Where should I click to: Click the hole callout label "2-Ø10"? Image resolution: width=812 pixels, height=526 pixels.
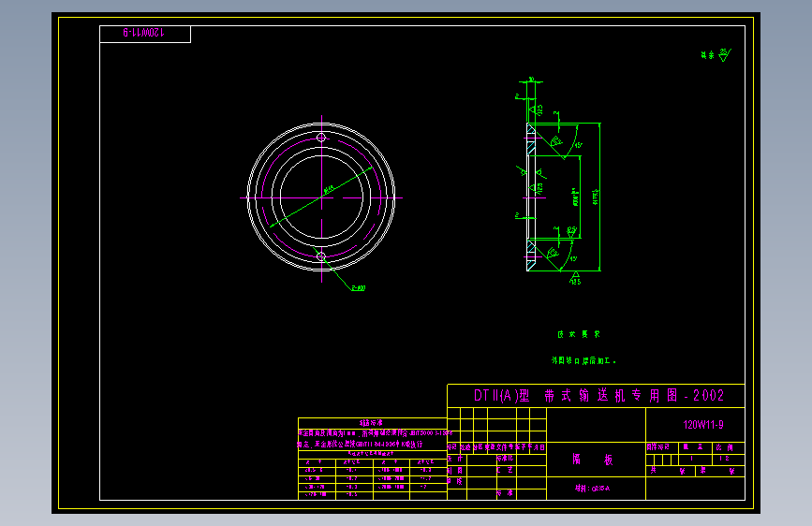tap(359, 288)
